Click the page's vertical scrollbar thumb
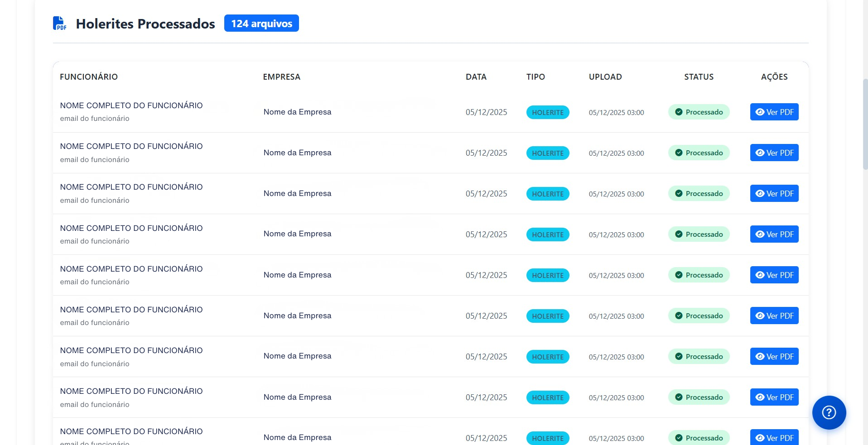Viewport: 868px width, 445px height. [865, 124]
